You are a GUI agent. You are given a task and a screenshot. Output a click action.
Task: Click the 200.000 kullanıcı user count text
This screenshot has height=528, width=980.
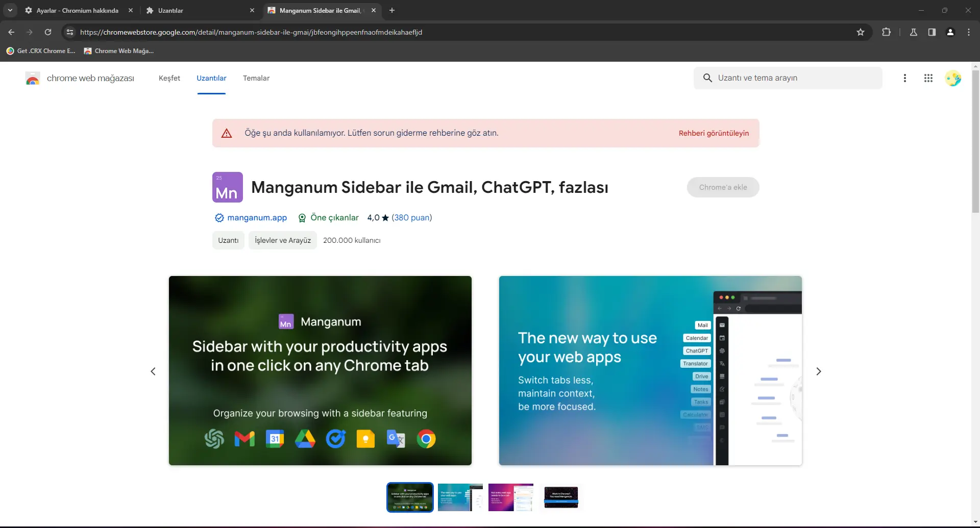click(x=352, y=240)
